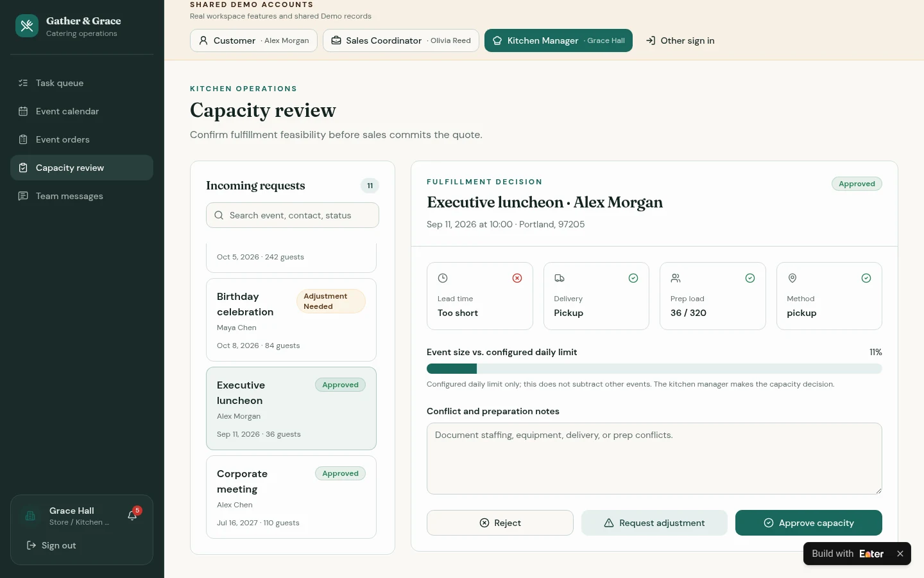Screen dimensions: 924x578
Task: Click the Lead time clock icon
Action: tap(443, 278)
